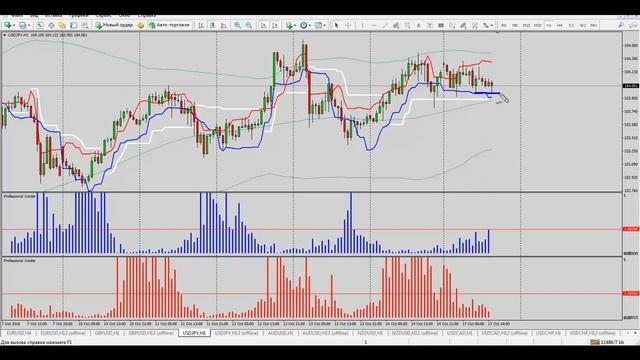Switch to M30 timeframe button
The width and height of the screenshot is (640, 360).
pos(538,25)
